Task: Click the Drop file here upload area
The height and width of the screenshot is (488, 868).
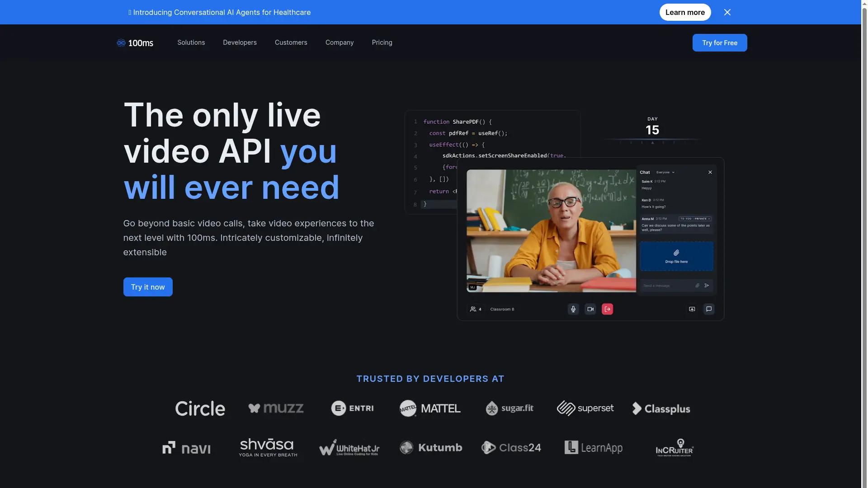Action: coord(677,256)
